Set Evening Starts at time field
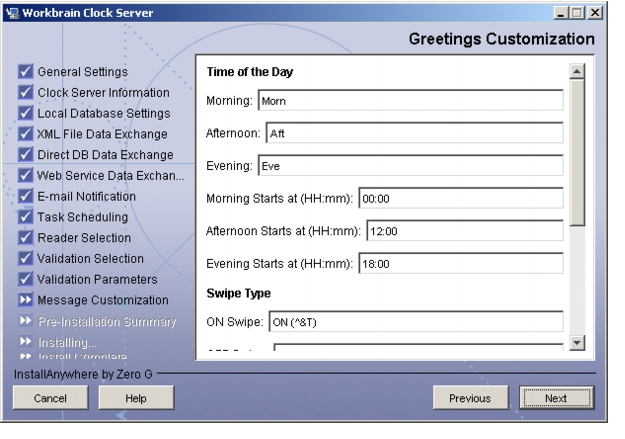This screenshot has height=439, width=625. click(461, 264)
